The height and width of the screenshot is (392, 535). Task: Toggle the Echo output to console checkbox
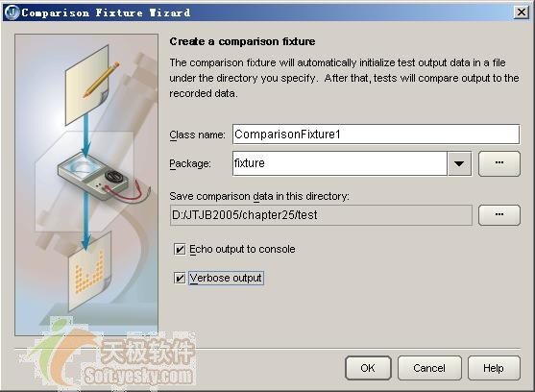click(x=180, y=250)
